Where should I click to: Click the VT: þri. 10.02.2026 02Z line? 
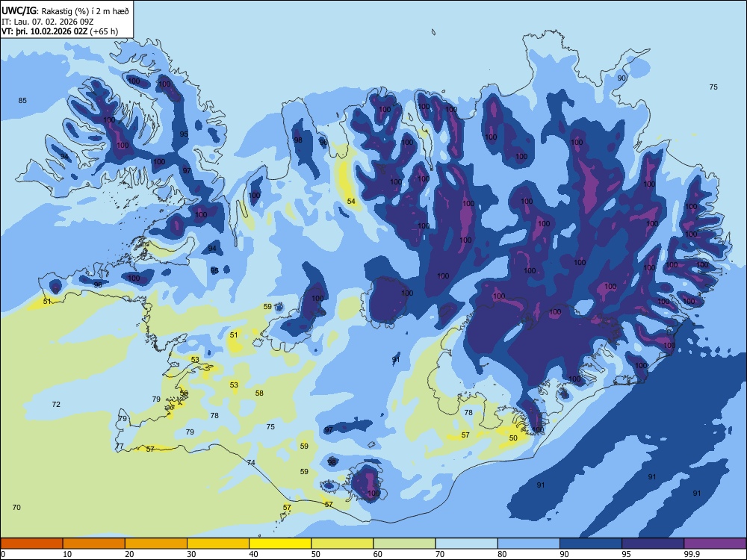(60, 32)
